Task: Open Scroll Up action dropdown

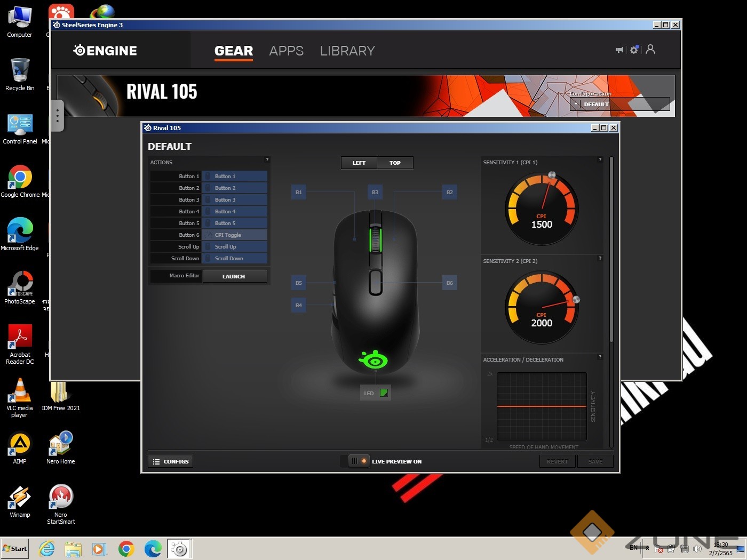Action: pos(235,246)
